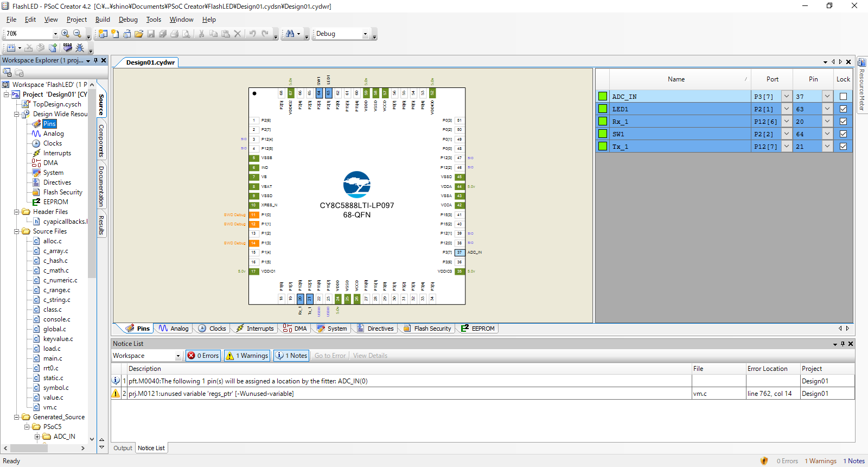This screenshot has width=868, height=467.
Task: Switch to the Clocks tab
Action: pos(212,329)
